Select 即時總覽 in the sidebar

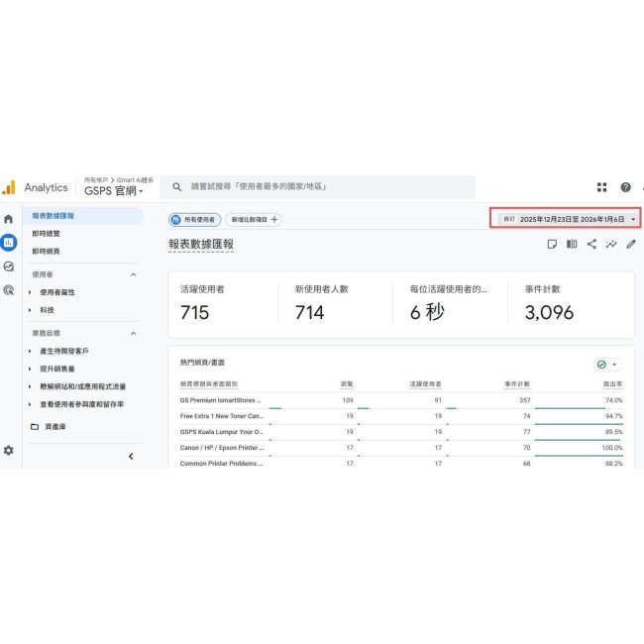point(47,234)
